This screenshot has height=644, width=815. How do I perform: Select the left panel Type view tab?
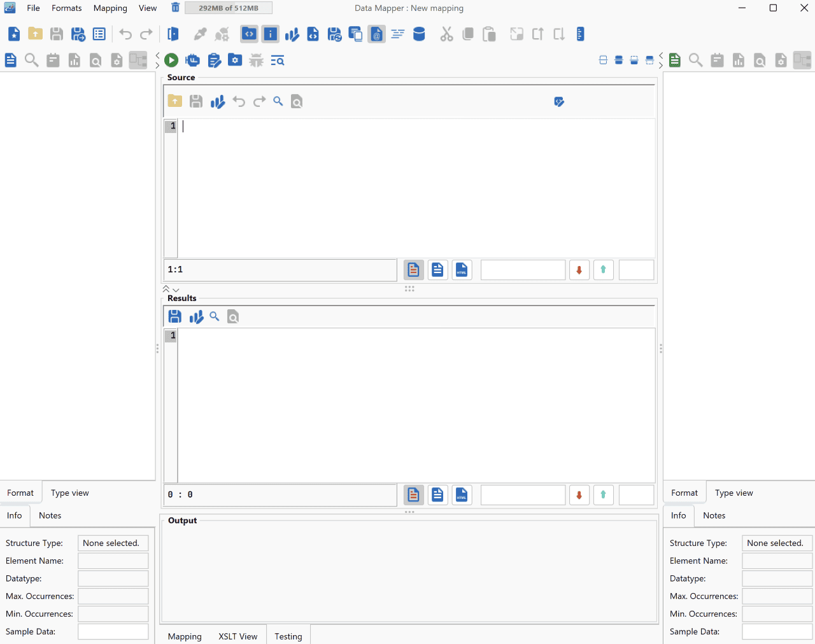tap(70, 493)
